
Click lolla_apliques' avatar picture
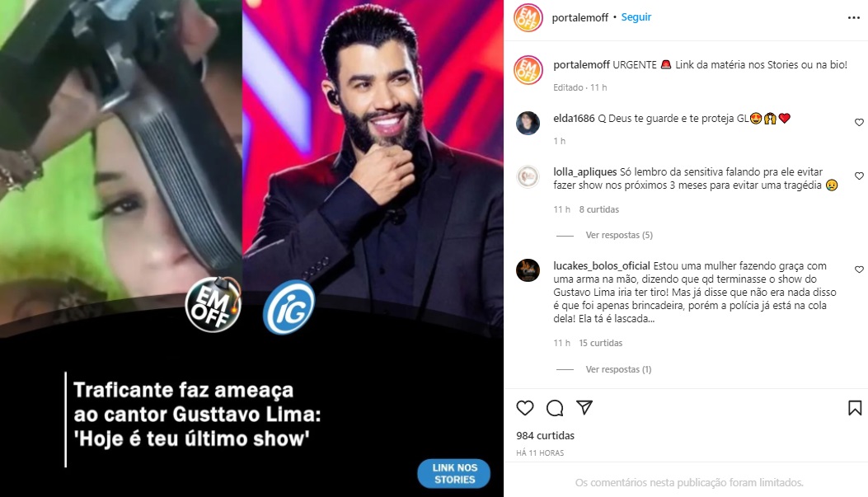click(528, 176)
